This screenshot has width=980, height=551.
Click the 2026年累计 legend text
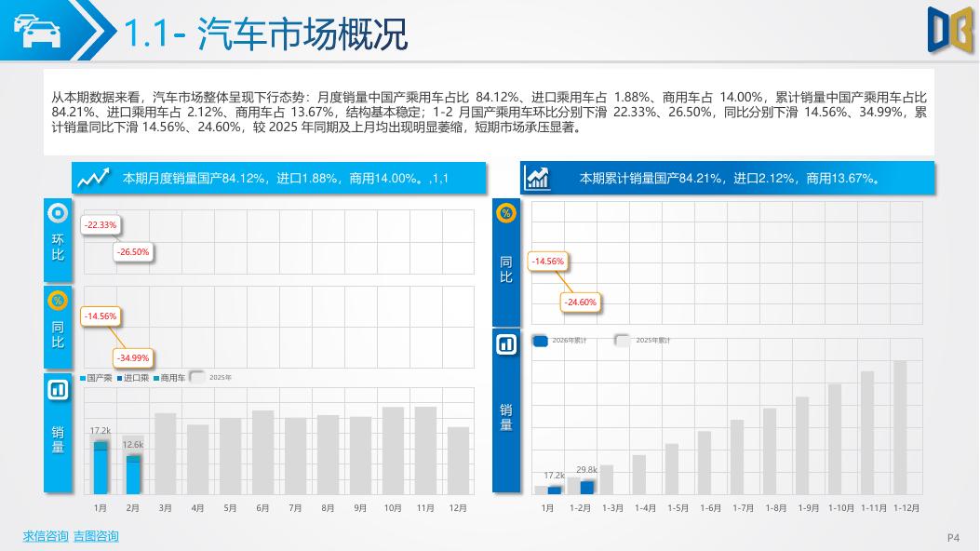(570, 341)
